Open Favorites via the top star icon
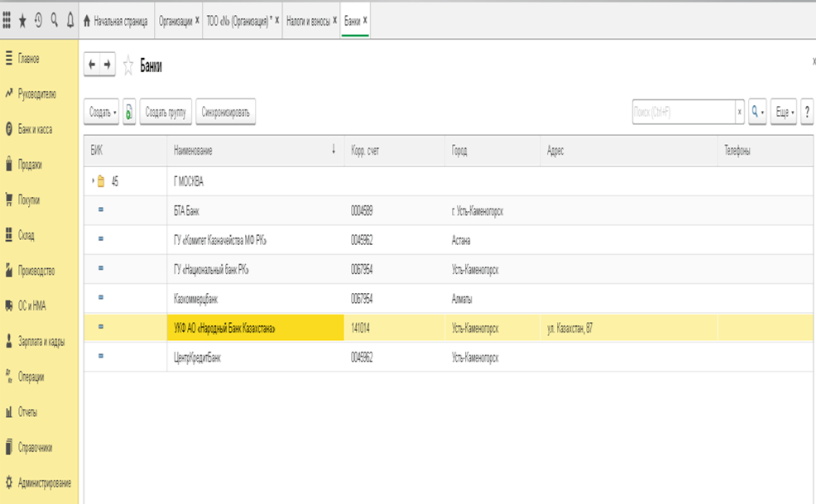Image resolution: width=816 pixels, height=504 pixels. point(22,21)
